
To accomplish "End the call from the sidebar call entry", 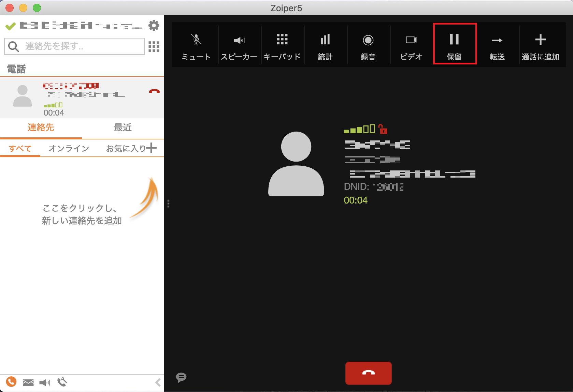I will point(154,91).
